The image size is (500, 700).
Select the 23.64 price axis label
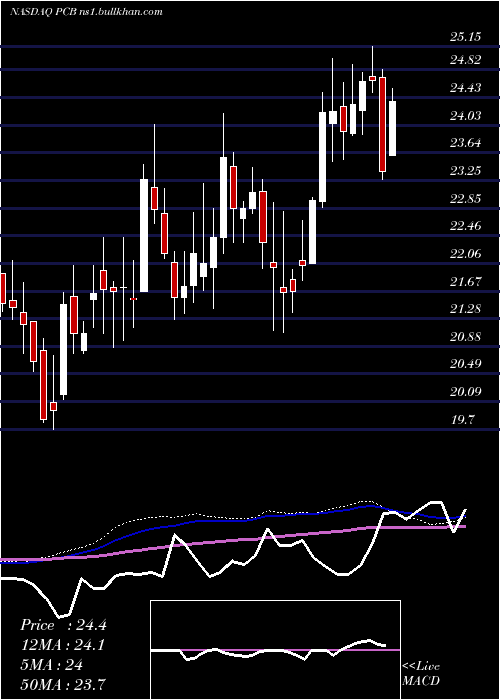pyautogui.click(x=466, y=143)
